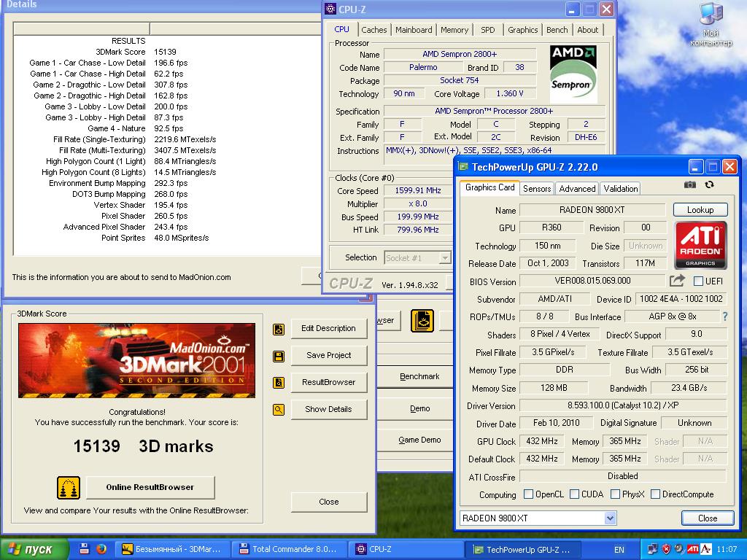Image resolution: width=747 pixels, height=560 pixels.
Task: Click the Close button in GPU-Z
Action: [708, 518]
